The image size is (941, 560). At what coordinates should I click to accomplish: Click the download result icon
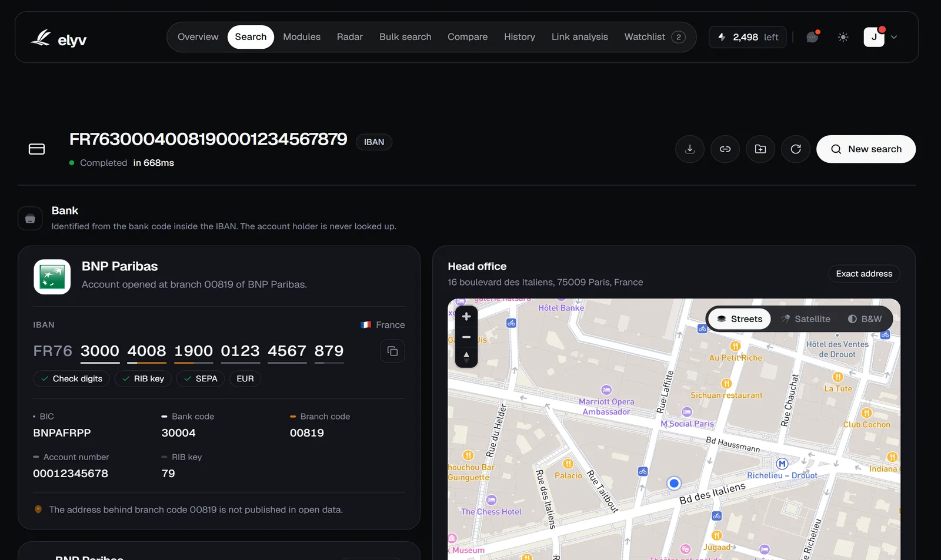pyautogui.click(x=690, y=149)
